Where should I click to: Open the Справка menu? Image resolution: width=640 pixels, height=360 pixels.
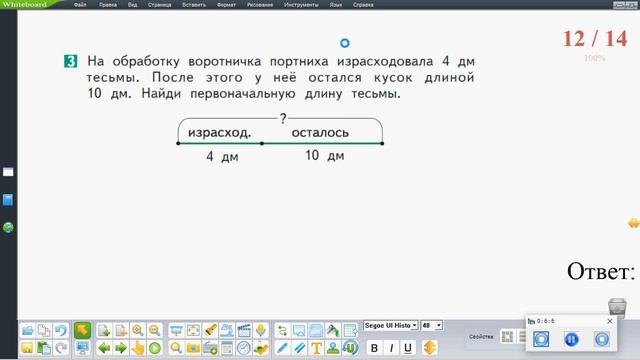(363, 5)
